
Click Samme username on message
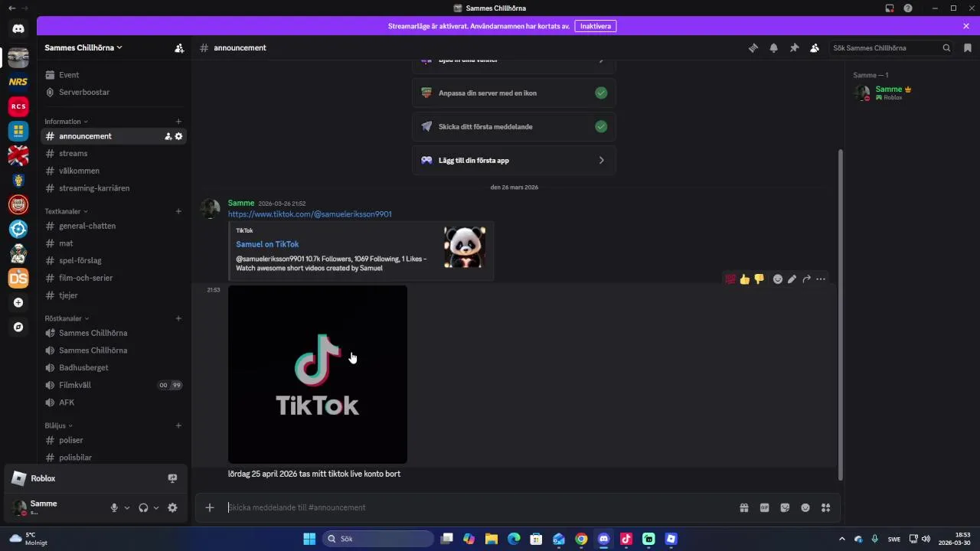coord(241,203)
